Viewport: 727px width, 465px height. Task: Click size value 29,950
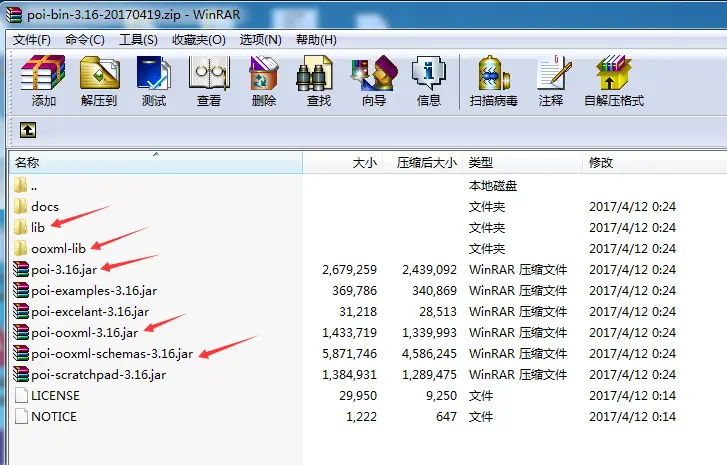coord(358,396)
